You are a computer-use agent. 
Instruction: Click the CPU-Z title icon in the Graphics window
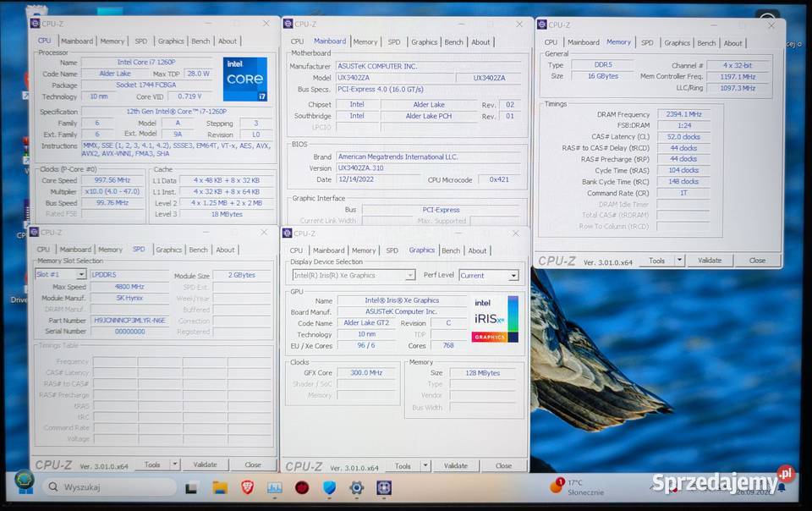point(288,233)
